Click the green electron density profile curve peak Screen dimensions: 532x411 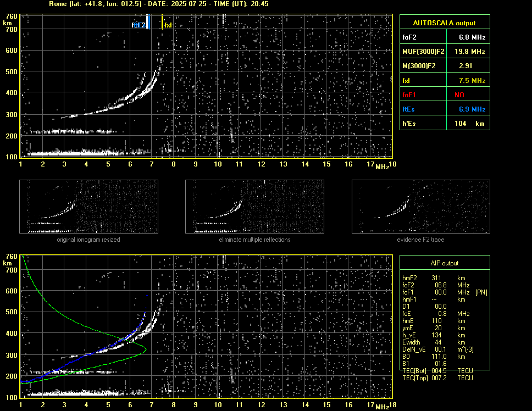point(145,348)
